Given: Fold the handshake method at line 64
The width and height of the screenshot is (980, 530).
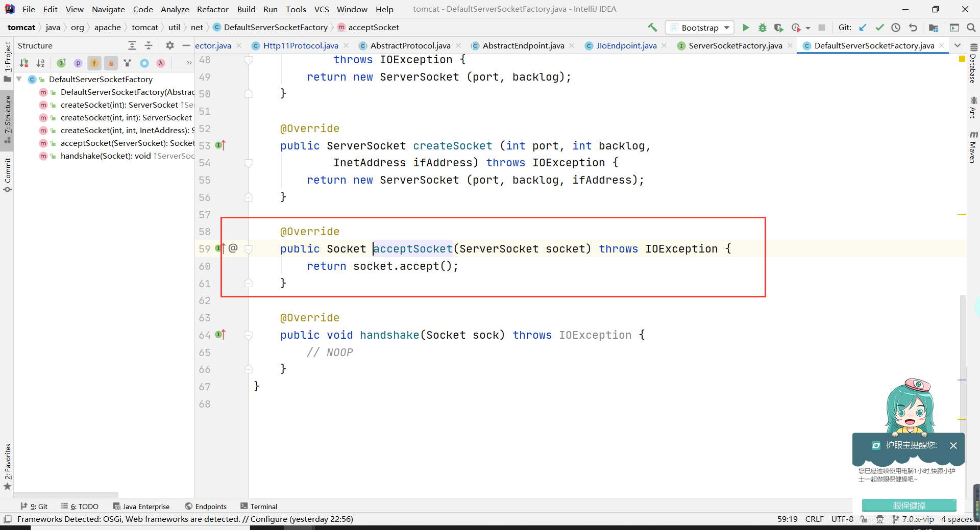Looking at the screenshot, I should 249,335.
